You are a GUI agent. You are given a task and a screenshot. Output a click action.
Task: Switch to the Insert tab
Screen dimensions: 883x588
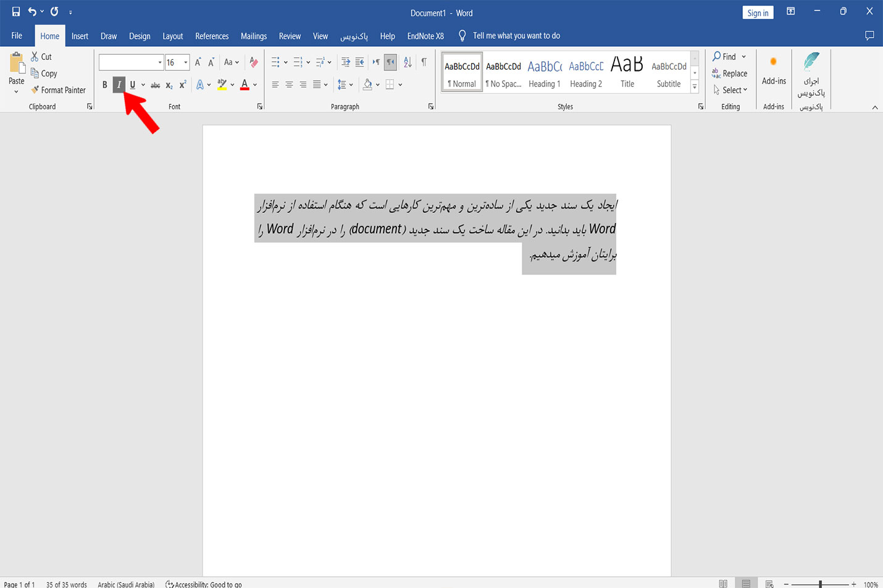pyautogui.click(x=80, y=36)
